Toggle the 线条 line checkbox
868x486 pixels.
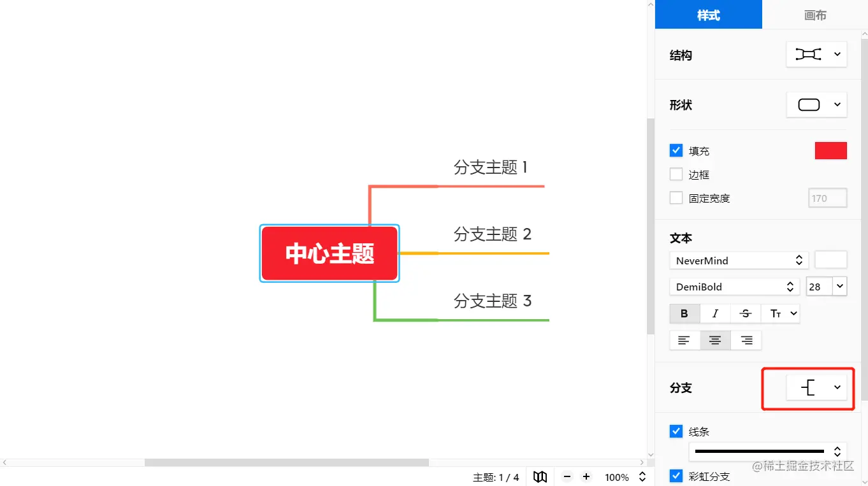tap(676, 432)
